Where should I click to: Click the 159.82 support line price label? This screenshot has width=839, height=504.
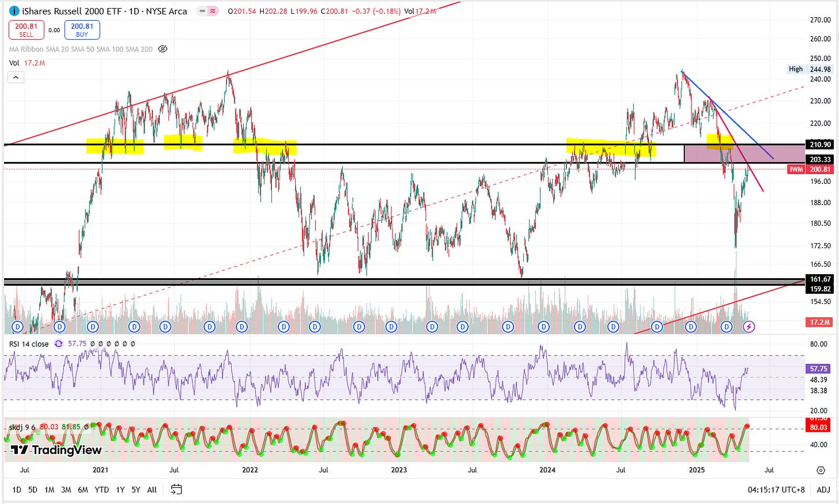pyautogui.click(x=820, y=289)
